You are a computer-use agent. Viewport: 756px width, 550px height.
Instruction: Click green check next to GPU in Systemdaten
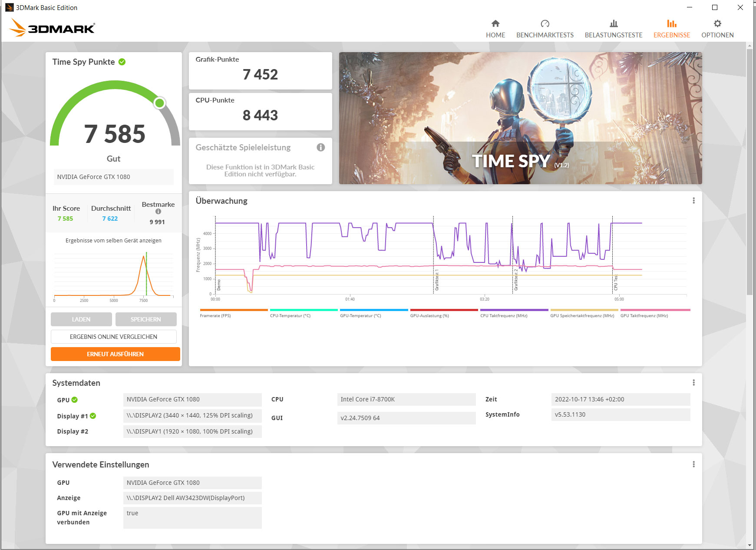click(75, 400)
